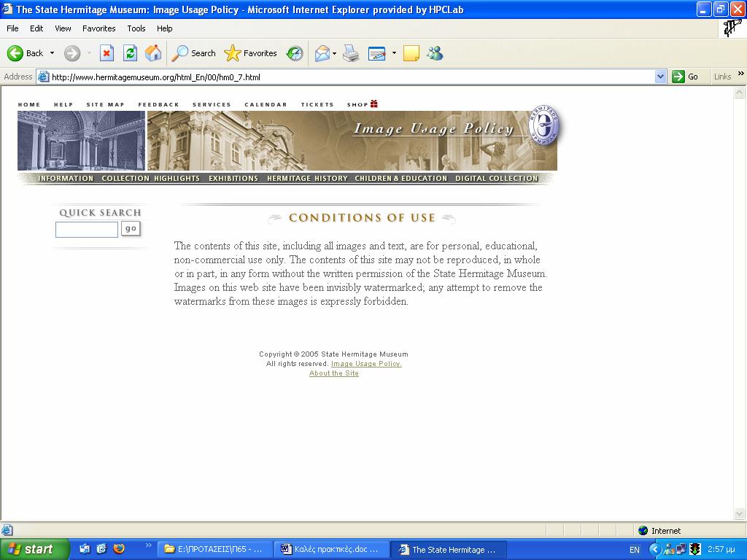The width and height of the screenshot is (747, 560).
Task: Expand the address bar history dropdown
Action: point(660,77)
